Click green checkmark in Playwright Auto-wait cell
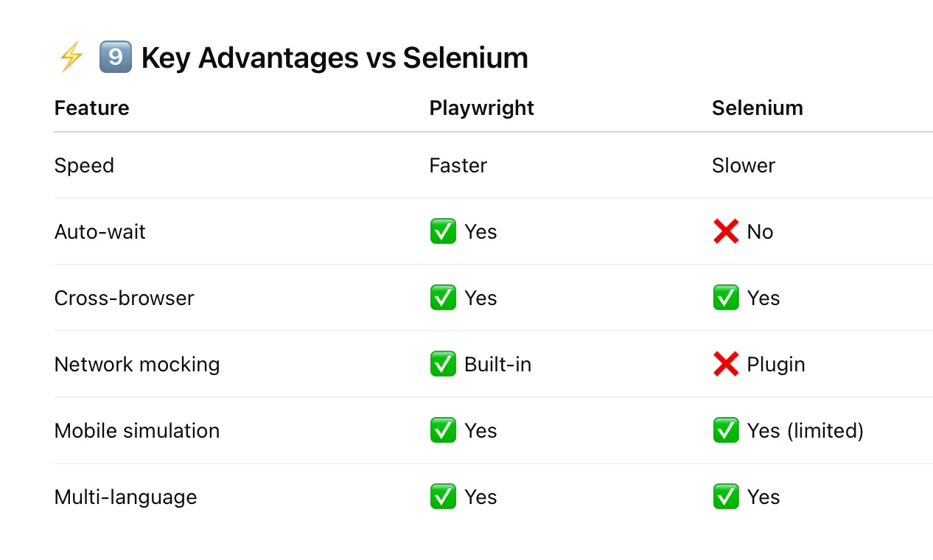 pos(443,231)
